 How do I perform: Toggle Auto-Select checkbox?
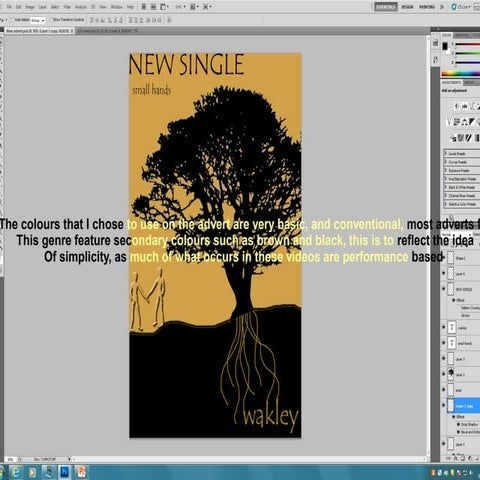point(13,20)
